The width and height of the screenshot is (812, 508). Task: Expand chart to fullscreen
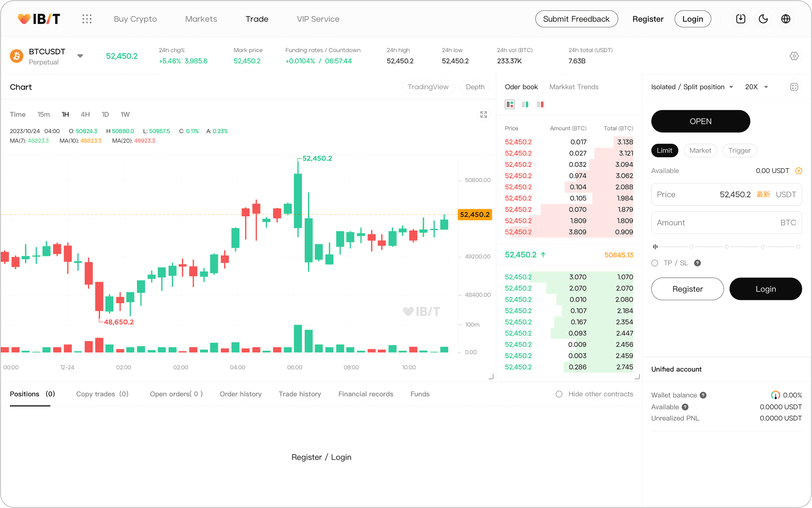tap(483, 115)
